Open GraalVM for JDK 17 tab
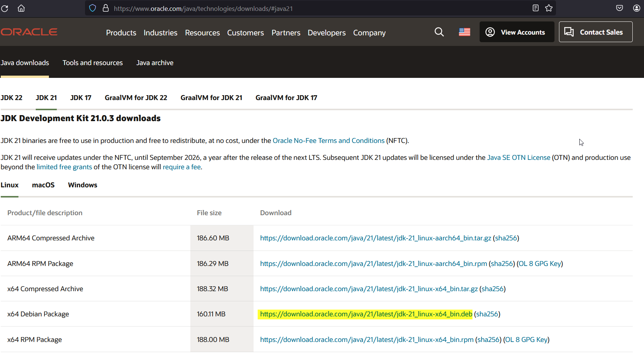The image size is (644, 354). pos(286,98)
